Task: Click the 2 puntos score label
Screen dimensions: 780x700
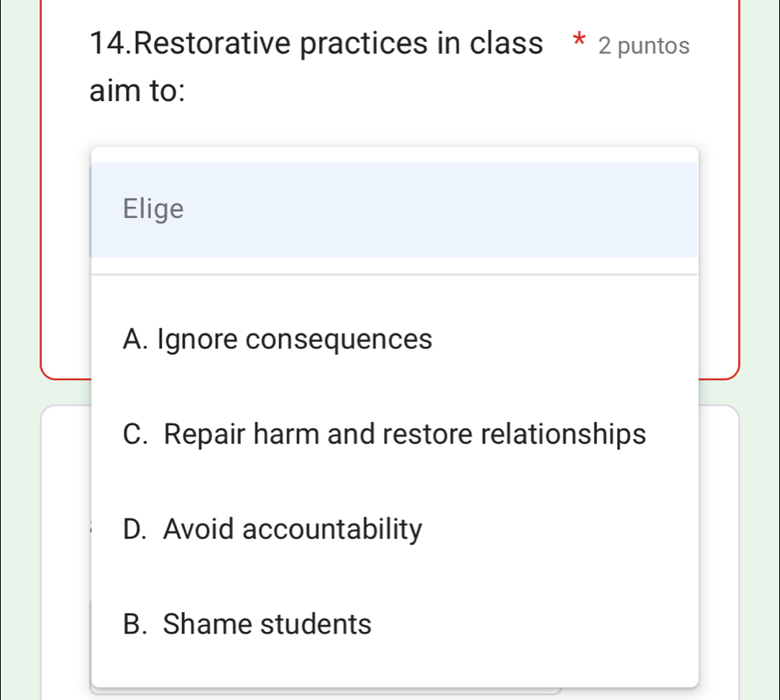Action: 644,46
